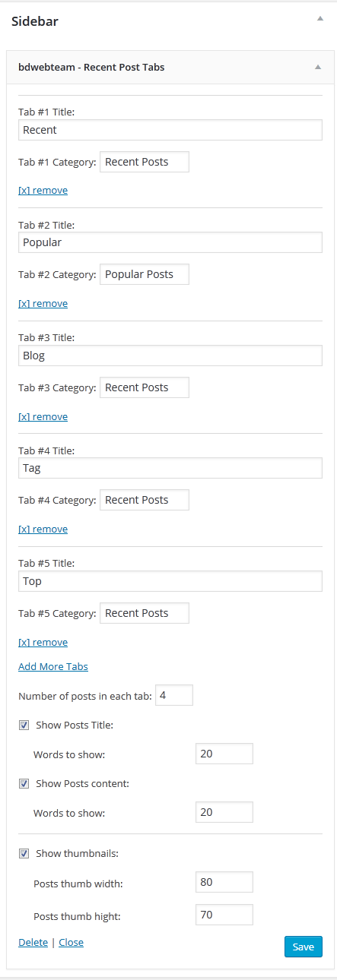The image size is (337, 980).
Task: Click the Delete widget link
Action: coord(33,942)
